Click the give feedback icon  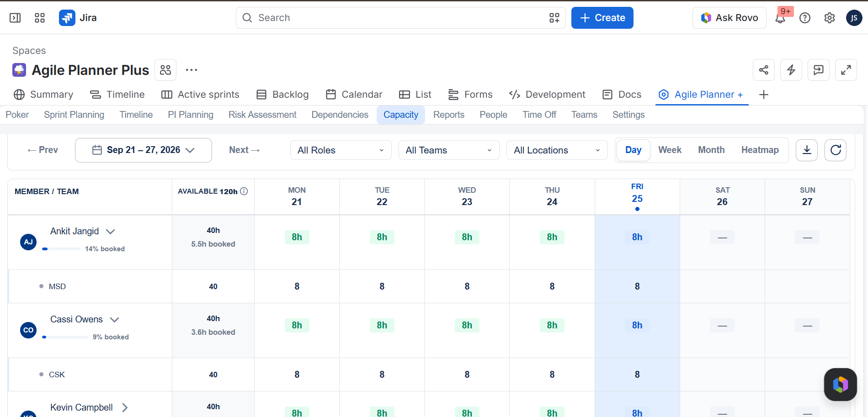819,70
